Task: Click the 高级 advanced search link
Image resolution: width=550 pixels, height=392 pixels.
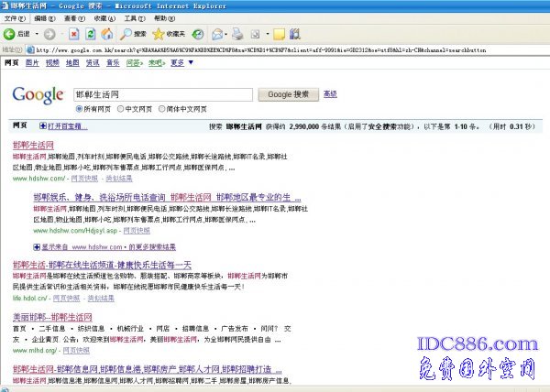Action: [x=330, y=93]
